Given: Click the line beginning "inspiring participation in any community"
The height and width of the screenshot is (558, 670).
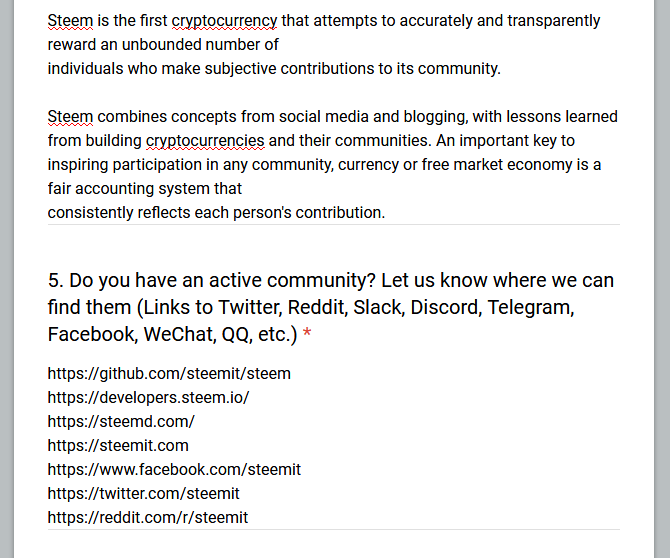Looking at the screenshot, I should click(x=324, y=164).
